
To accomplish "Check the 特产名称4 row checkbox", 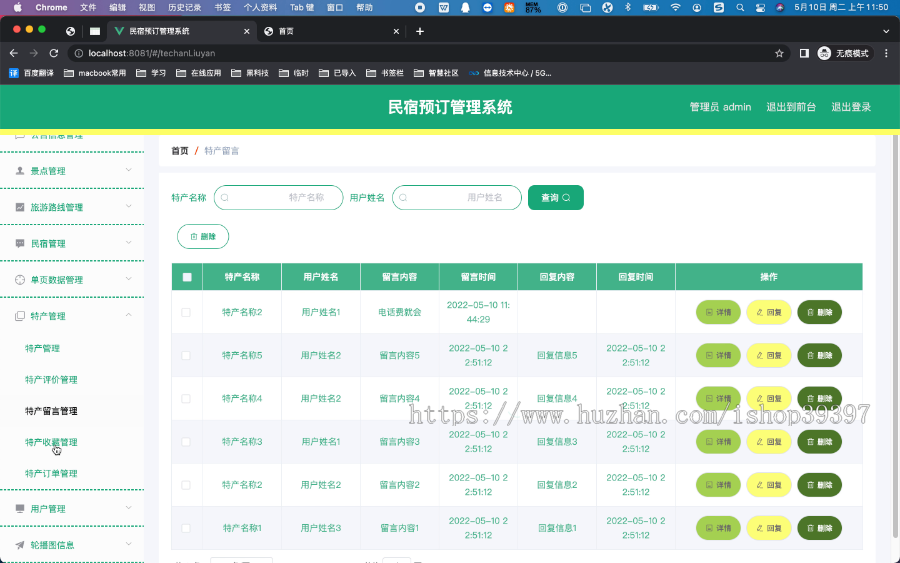I will (x=186, y=398).
